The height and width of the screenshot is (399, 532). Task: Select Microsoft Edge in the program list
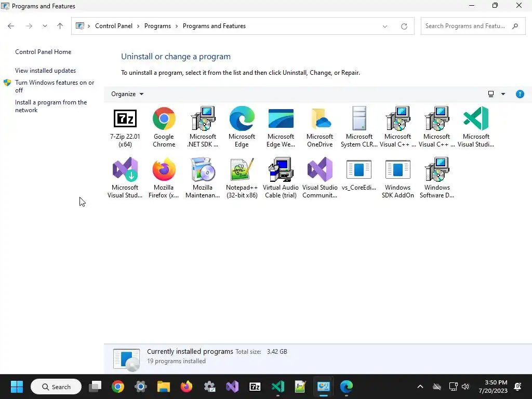pos(242,128)
